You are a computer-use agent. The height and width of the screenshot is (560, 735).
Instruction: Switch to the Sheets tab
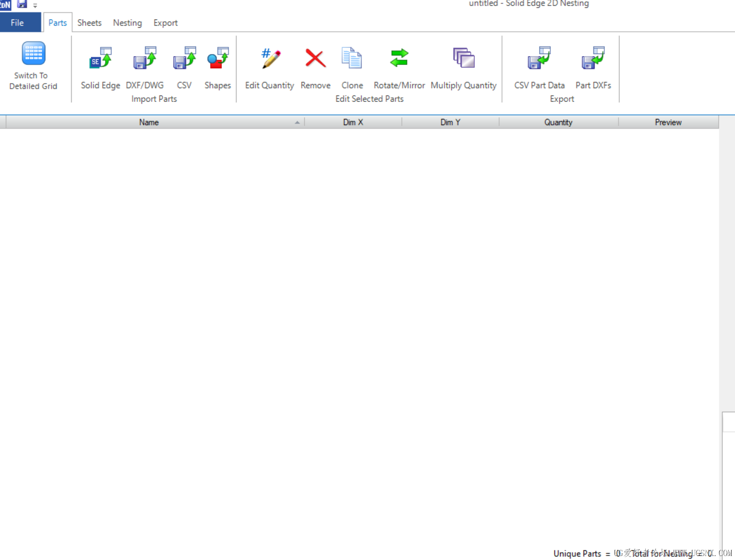(x=89, y=23)
